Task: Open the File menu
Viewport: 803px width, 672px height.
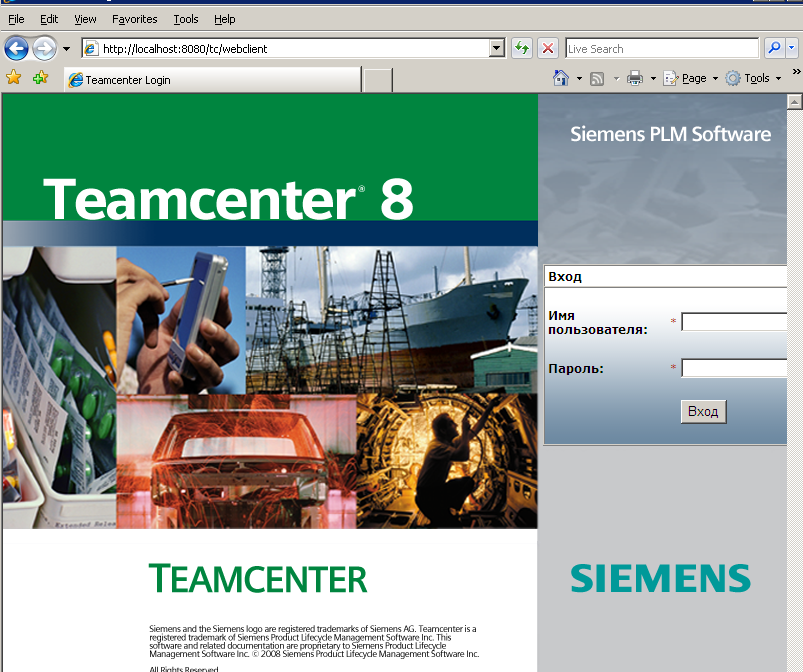Action: [x=16, y=19]
